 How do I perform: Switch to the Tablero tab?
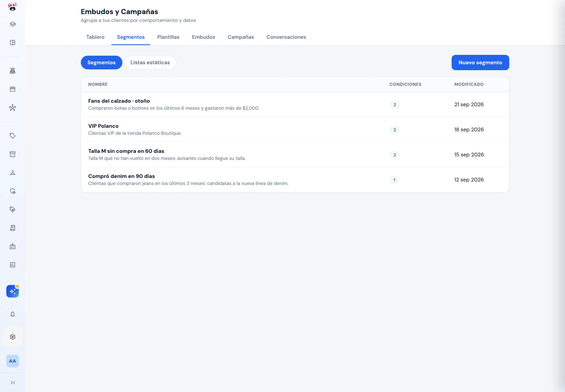[x=95, y=37]
